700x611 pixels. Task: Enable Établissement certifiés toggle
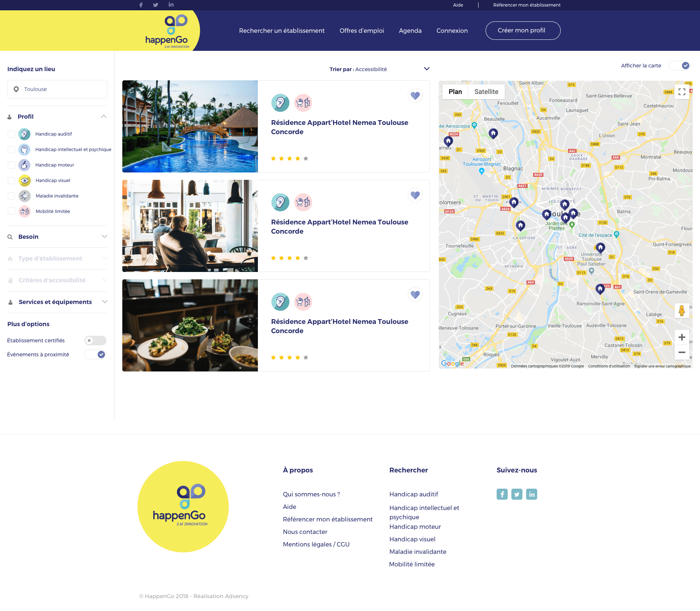pyautogui.click(x=95, y=341)
